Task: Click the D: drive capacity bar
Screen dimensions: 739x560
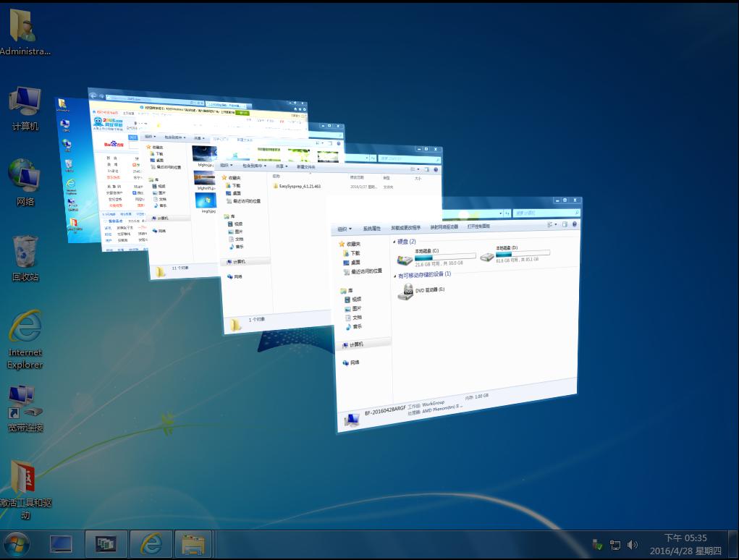Action: [x=523, y=253]
